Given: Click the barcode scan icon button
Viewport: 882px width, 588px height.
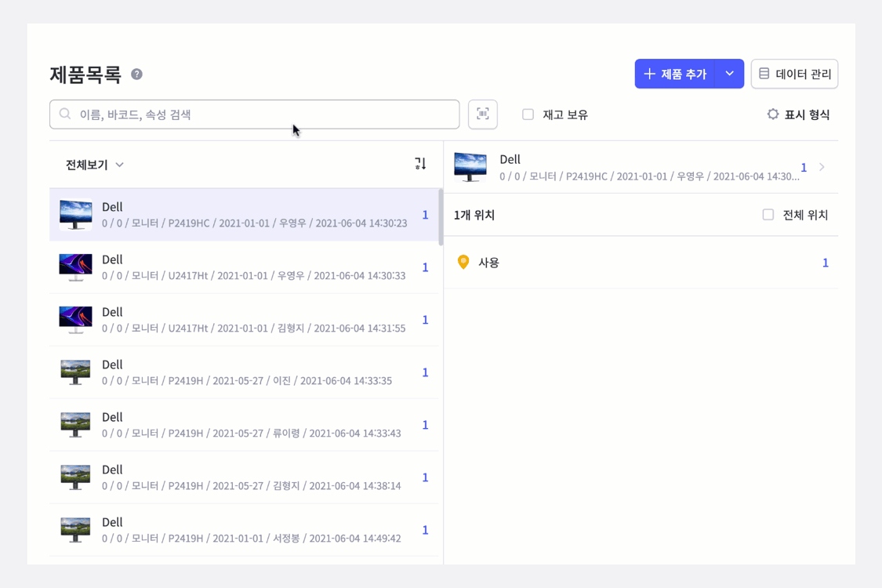Looking at the screenshot, I should 483,114.
